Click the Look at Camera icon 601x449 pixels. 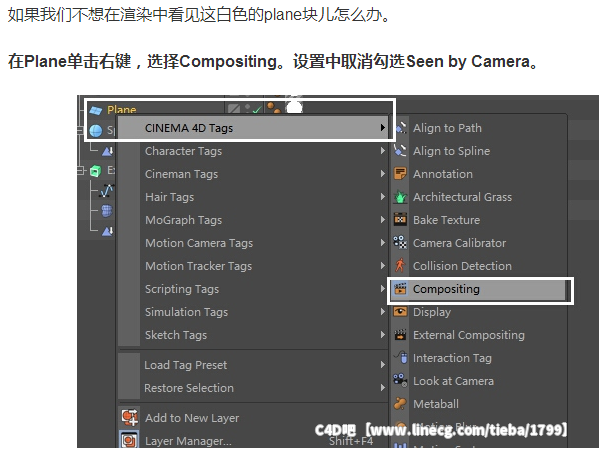tap(401, 380)
